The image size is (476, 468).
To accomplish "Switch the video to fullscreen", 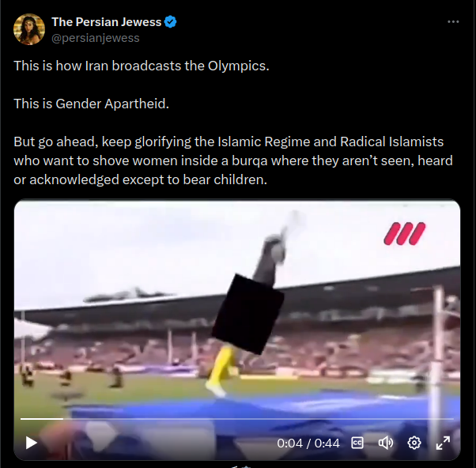I will (x=443, y=443).
